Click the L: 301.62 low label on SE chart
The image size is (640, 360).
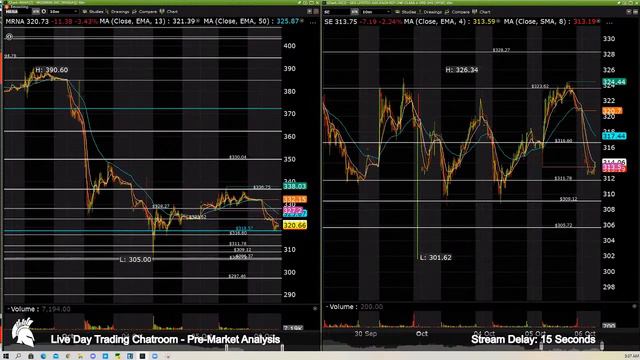[436, 258]
